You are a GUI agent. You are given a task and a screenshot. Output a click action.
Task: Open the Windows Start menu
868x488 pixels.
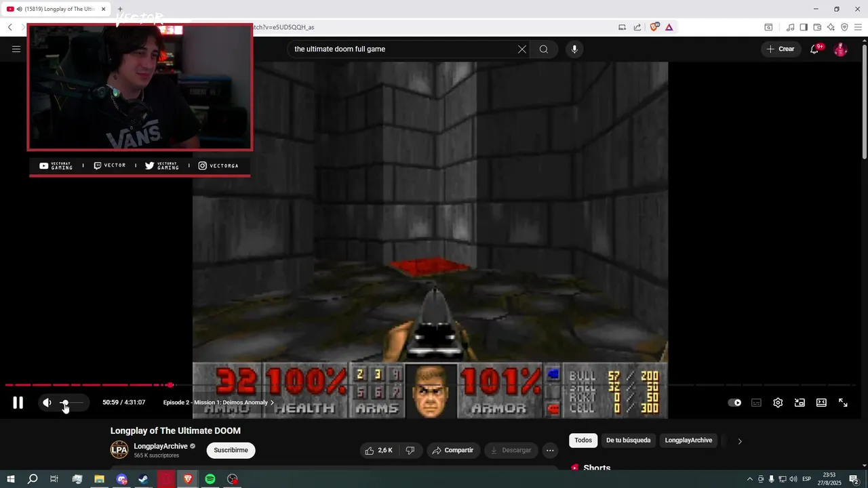pos(11,479)
